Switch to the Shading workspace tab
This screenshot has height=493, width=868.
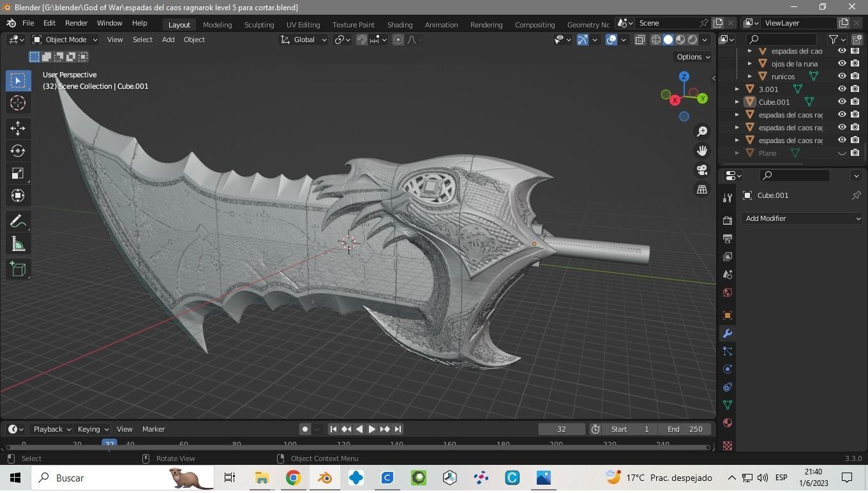[399, 24]
